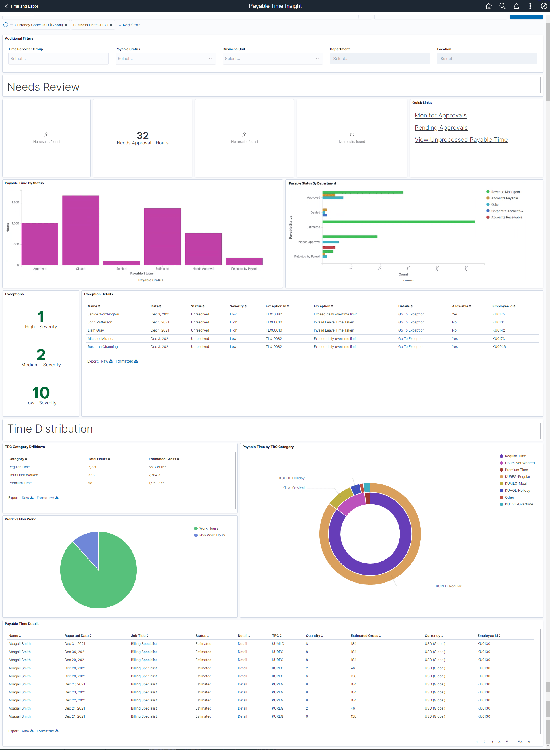Toggle Regular Time in the TRC Category legend

pos(515,456)
